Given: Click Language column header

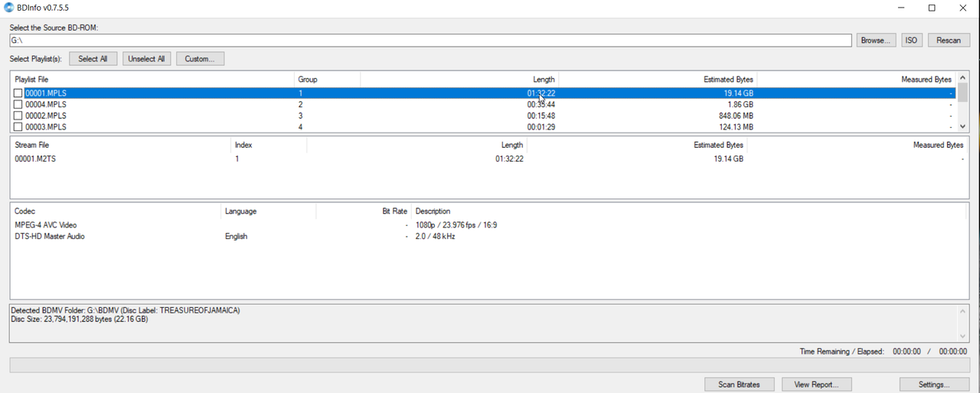Looking at the screenshot, I should tap(268, 211).
